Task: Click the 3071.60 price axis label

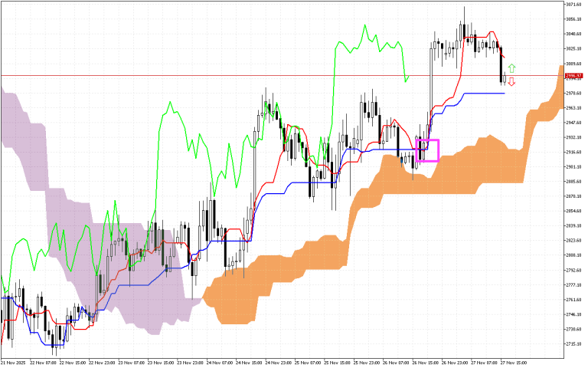Action: pos(573,4)
